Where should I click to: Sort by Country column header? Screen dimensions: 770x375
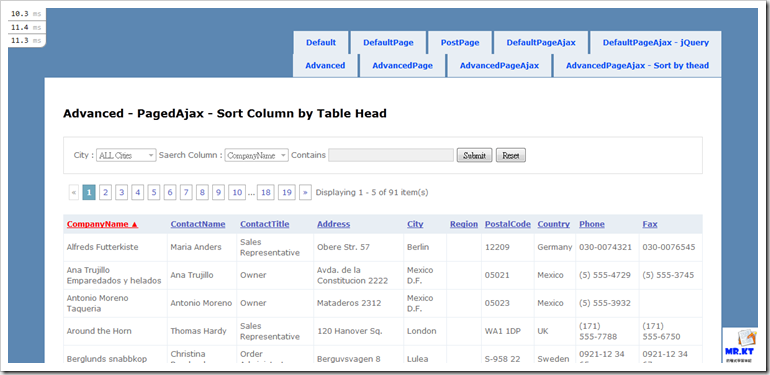[x=553, y=224]
